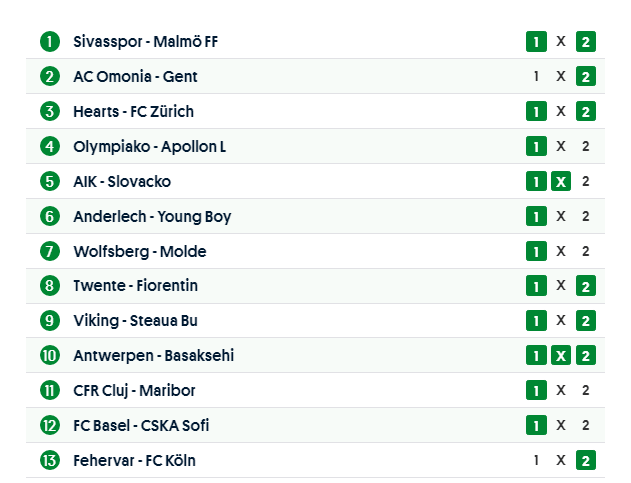
Task: Deselect home win (1) for Wolfsberg - Molde
Action: tap(536, 251)
